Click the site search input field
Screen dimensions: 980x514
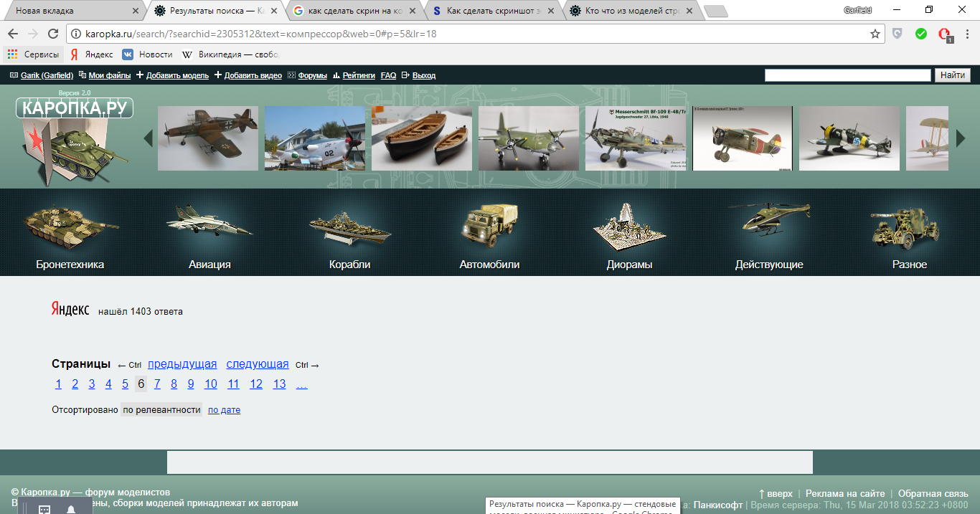847,75
